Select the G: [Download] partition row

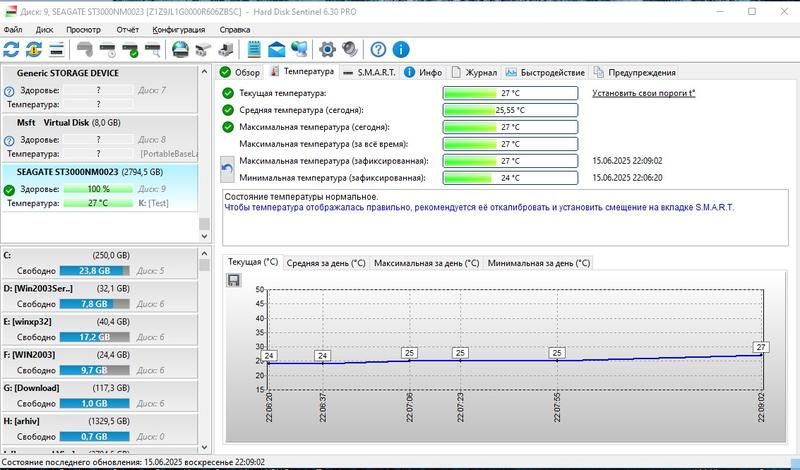coord(99,396)
